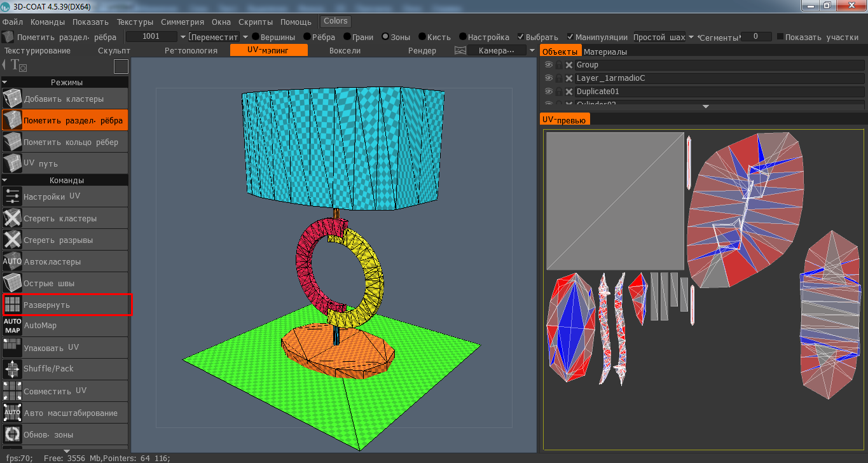Select the Вершины radio button

point(256,37)
